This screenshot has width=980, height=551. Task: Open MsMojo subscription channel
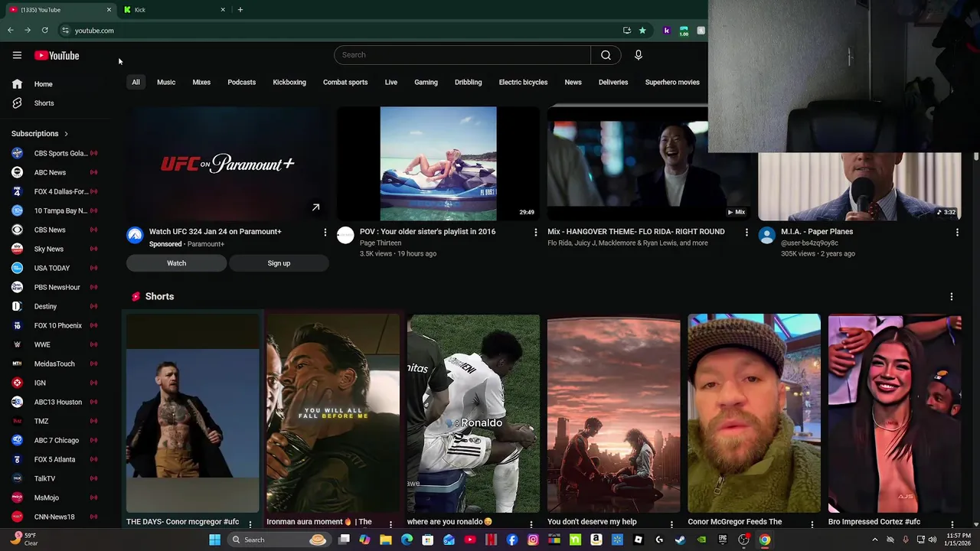tap(55, 497)
